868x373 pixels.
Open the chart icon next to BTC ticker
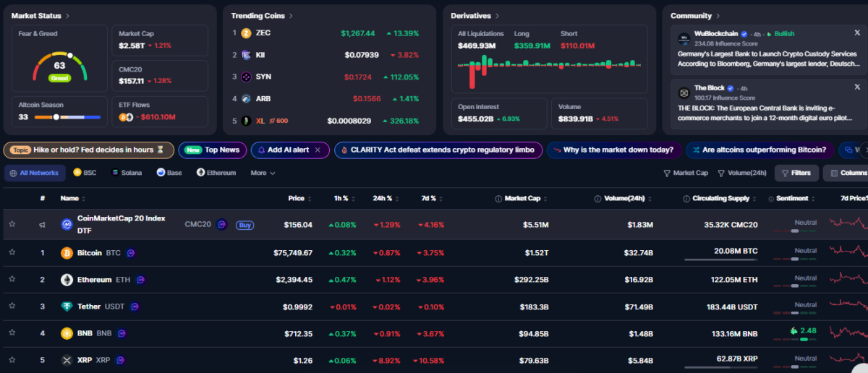click(x=131, y=253)
